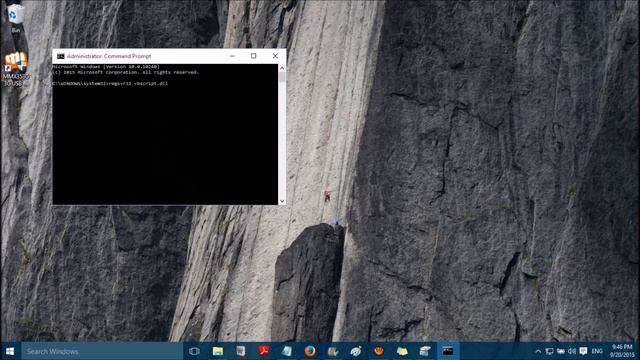Maximize the Command Prompt window
The width and height of the screenshot is (640, 360).
point(253,56)
